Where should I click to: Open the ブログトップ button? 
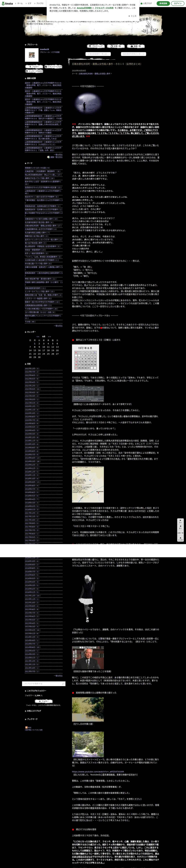[96, 46]
